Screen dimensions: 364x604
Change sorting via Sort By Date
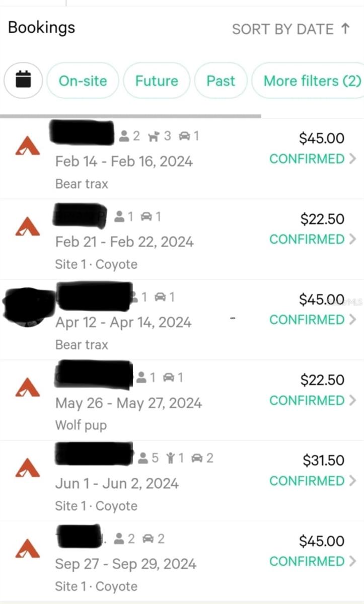point(282,29)
